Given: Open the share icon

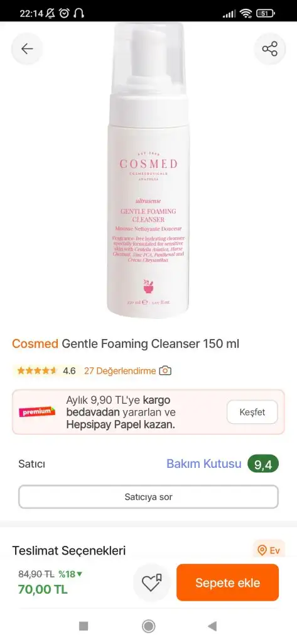Looking at the screenshot, I should 269,49.
